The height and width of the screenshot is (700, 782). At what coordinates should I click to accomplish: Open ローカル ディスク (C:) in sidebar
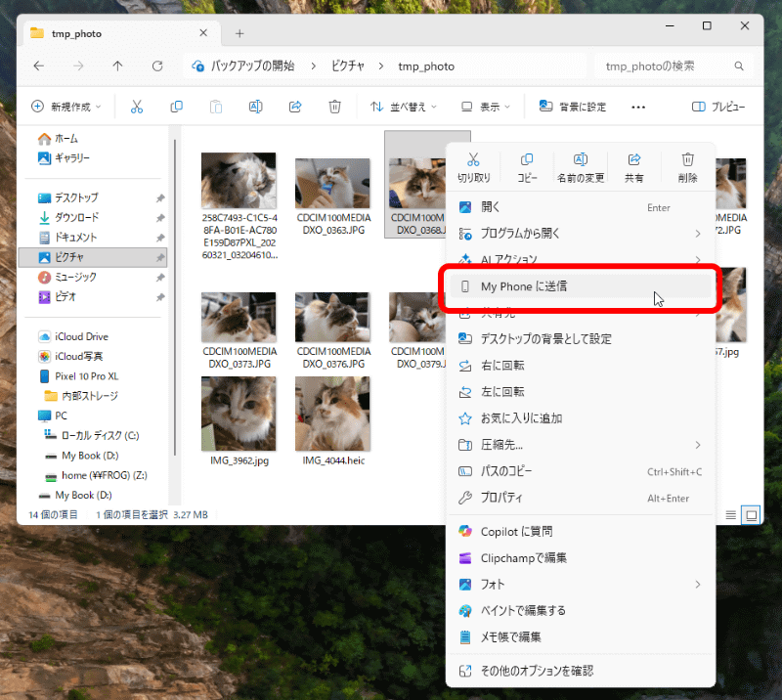(93, 436)
